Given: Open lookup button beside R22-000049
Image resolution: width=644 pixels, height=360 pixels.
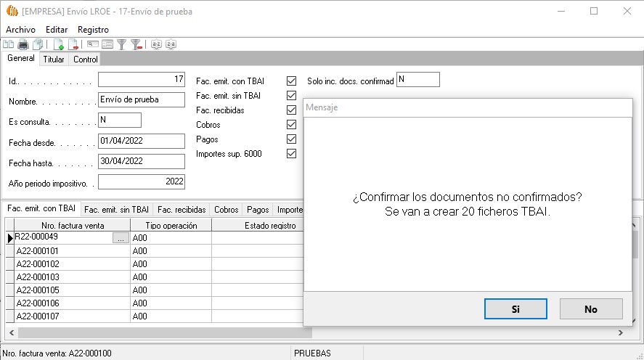Looking at the screenshot, I should [121, 237].
